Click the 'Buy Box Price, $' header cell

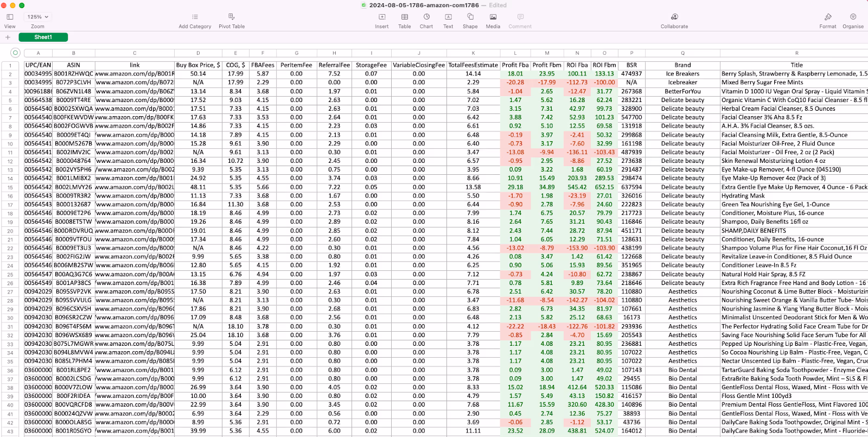click(198, 65)
